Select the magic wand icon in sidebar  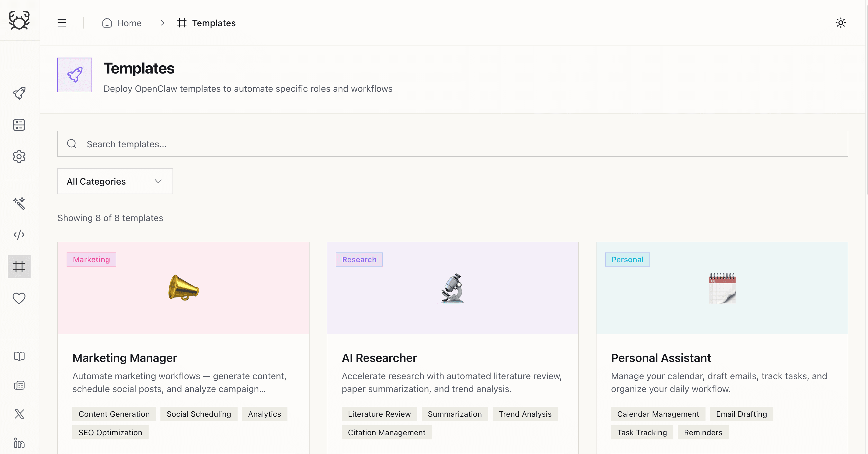point(19,203)
